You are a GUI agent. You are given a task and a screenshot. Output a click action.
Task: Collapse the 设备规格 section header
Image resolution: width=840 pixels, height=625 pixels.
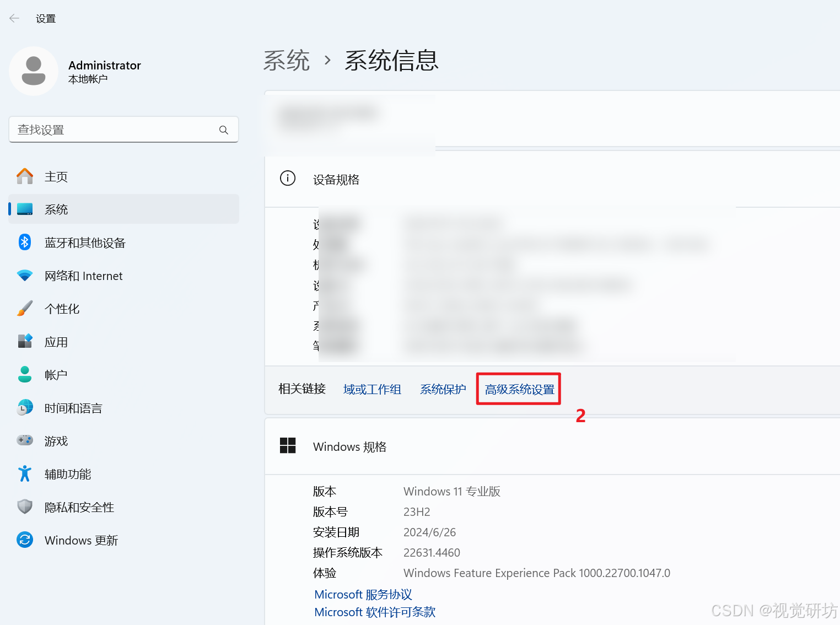coord(552,179)
